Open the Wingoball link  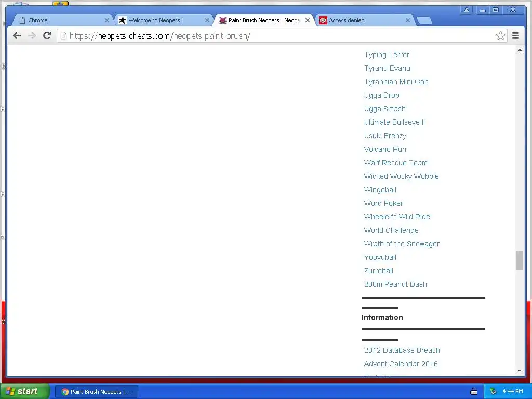(380, 190)
